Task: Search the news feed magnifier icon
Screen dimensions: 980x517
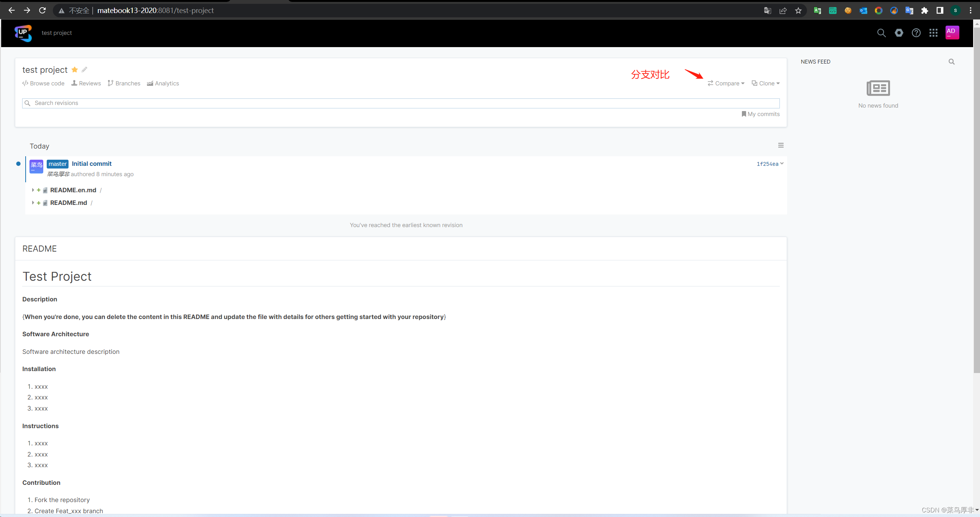Action: click(951, 62)
